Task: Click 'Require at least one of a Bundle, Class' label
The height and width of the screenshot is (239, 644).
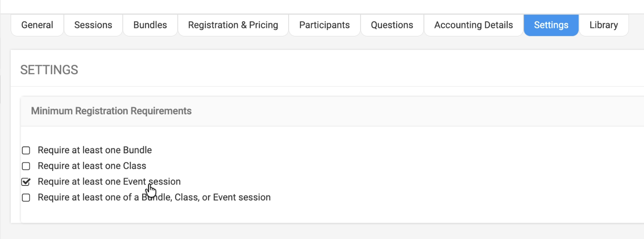Action: (x=154, y=197)
